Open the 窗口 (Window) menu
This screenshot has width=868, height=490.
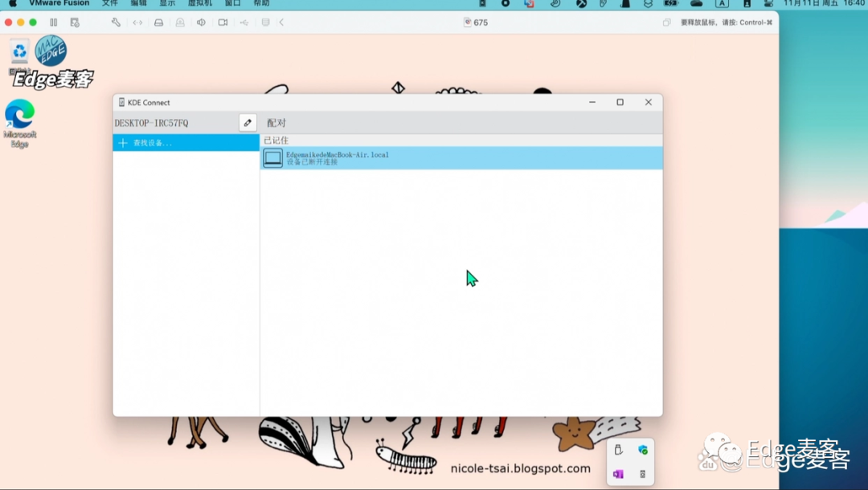232,3
